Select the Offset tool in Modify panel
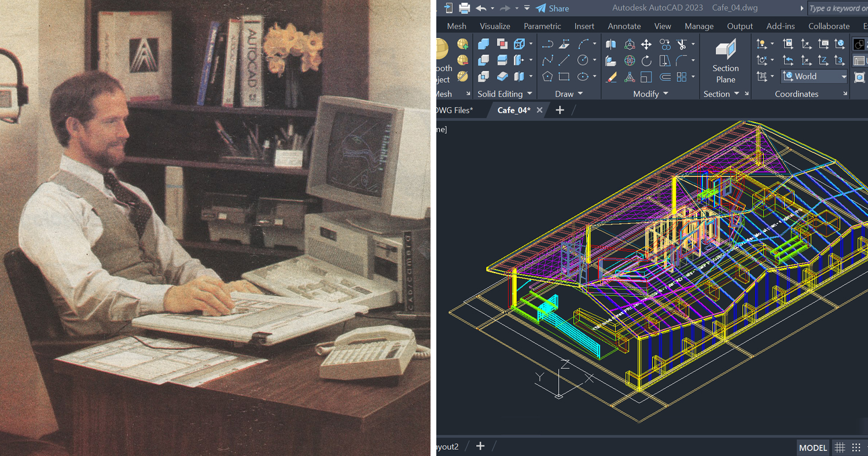Image resolution: width=868 pixels, height=456 pixels. [x=665, y=76]
